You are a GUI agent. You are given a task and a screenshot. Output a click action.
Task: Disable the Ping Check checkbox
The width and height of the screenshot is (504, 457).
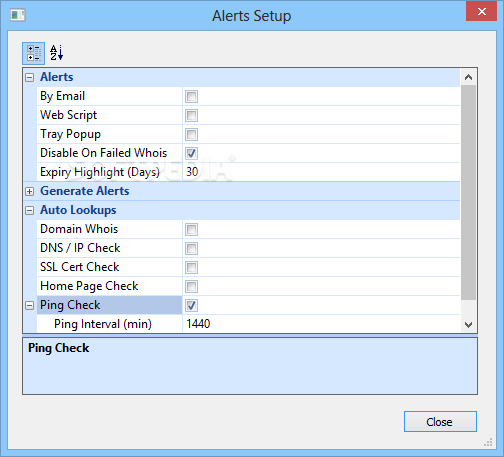[191, 305]
